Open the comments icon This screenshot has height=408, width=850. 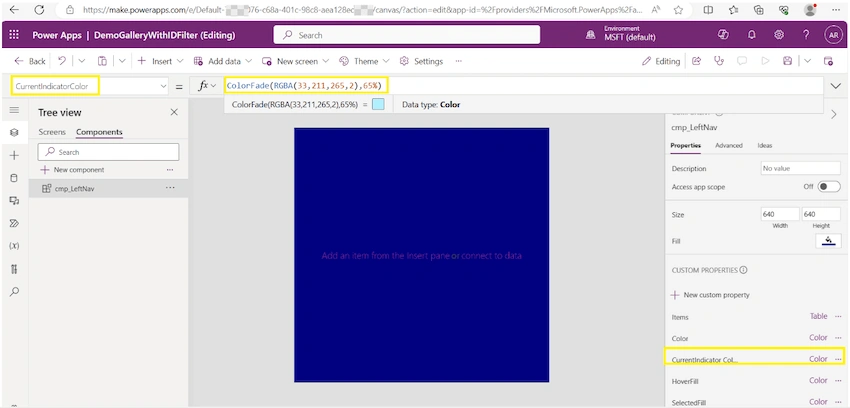742,61
